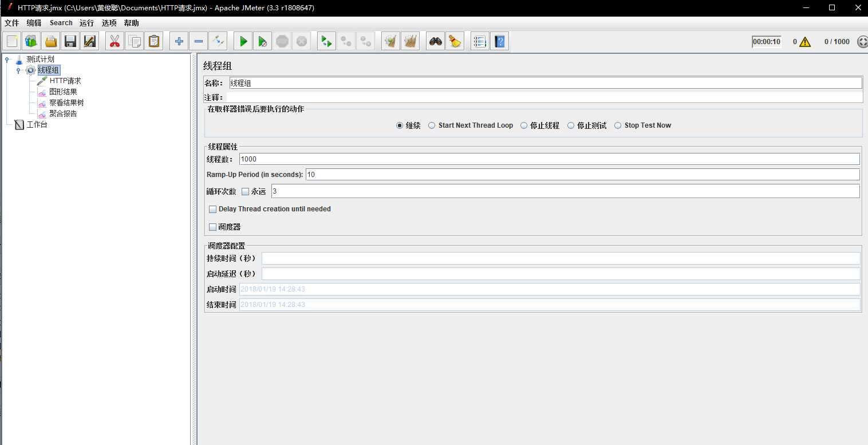868x445 pixels.
Task: Select Stop Test Now radio button
Action: [618, 125]
